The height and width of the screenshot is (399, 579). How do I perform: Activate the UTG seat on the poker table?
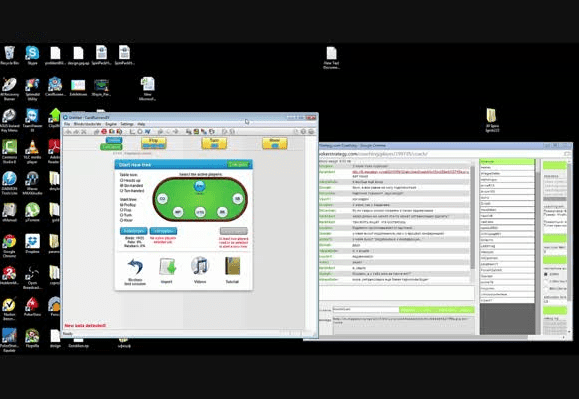click(200, 212)
